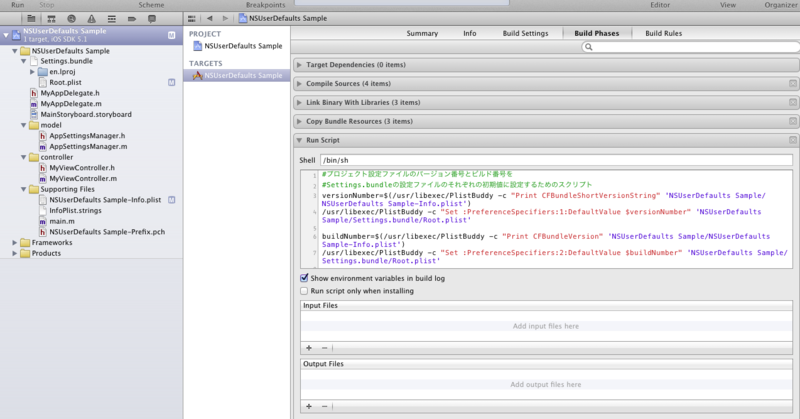Enable Run script only when installing
The height and width of the screenshot is (419, 800).
[x=304, y=291]
